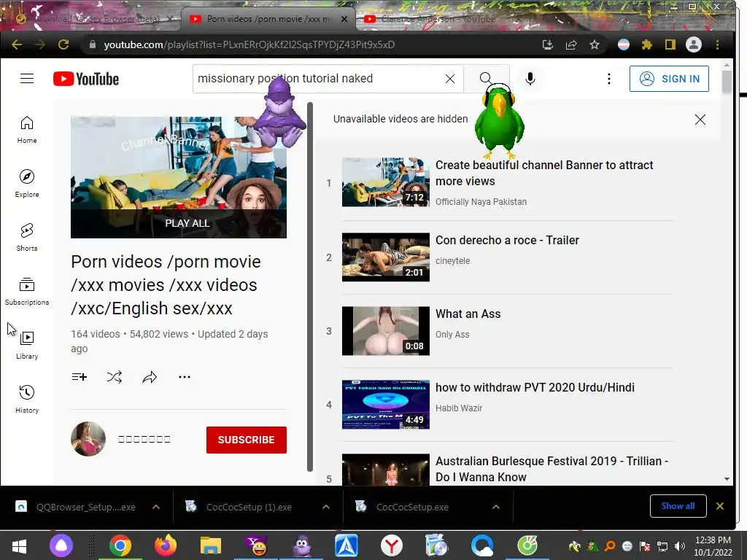This screenshot has width=747, height=560.
Task: Click PLAY ALL on playlist cover
Action: [187, 223]
